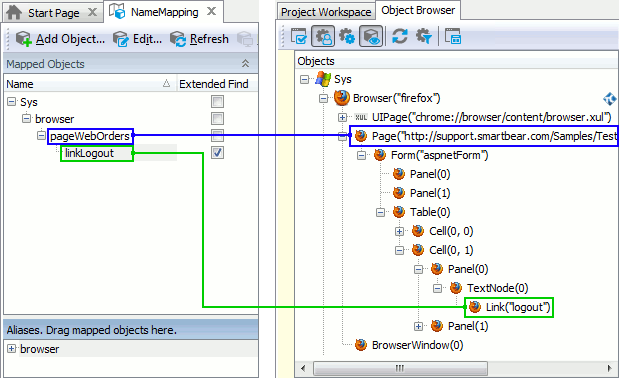
Task: Collapse Sys node in Mapped Objects
Action: coord(12,102)
